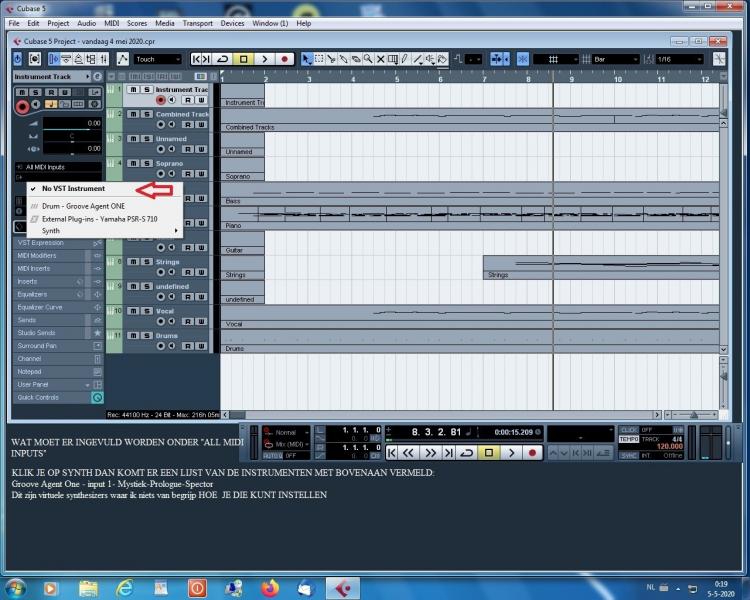Screen dimensions: 750x600
Task: Click the horizontal scrollbar of arrangement
Action: [441, 415]
